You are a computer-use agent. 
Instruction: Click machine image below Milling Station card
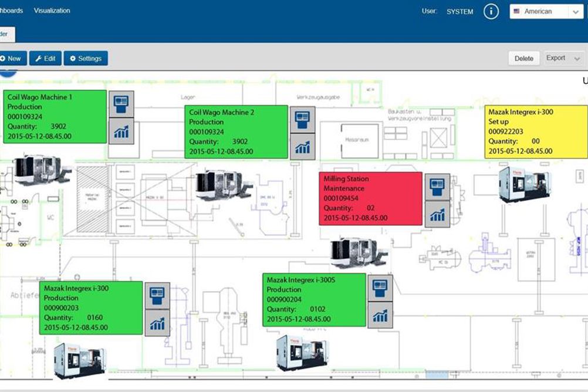pyautogui.click(x=359, y=252)
